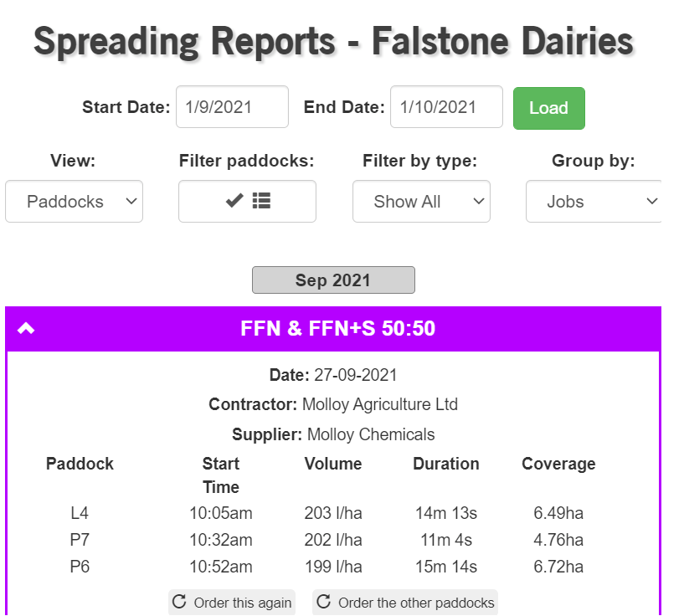Click the purple FFN & FFN+S 50:50 header
This screenshot has width=684, height=616.
point(333,329)
